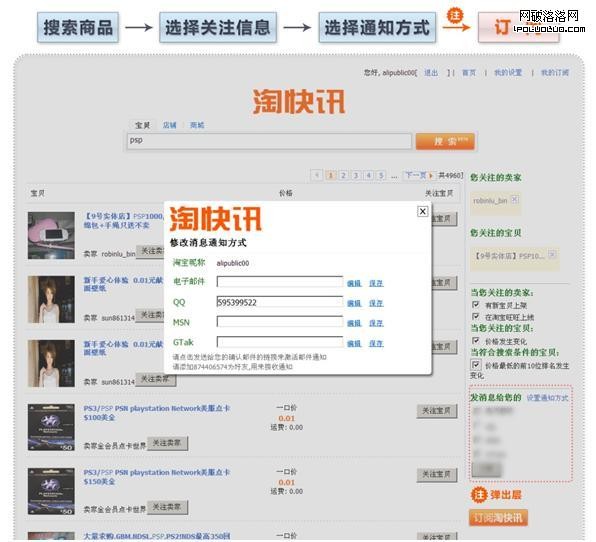
Task: Remove robinlu_bin from followed sellers
Action: (x=515, y=199)
